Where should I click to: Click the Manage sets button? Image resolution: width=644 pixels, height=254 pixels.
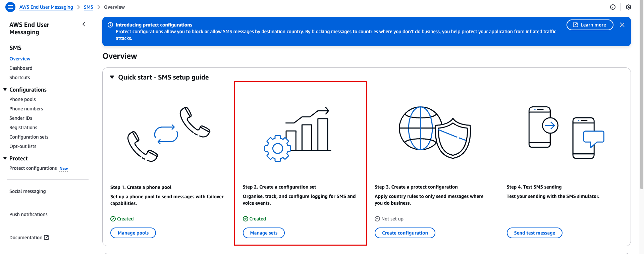[264, 233]
